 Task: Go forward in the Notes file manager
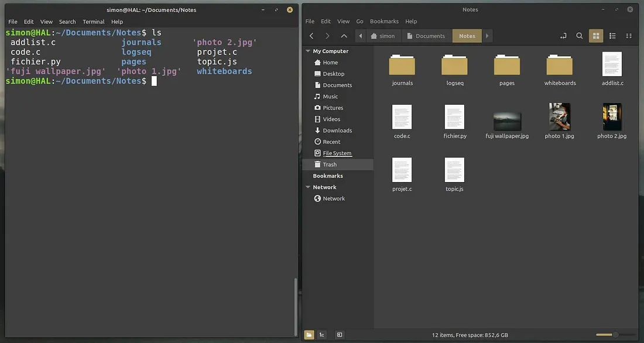pos(327,36)
